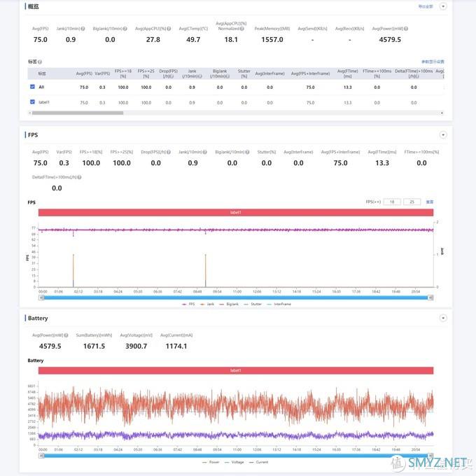Click Normalized CPU value 18.1
The height and width of the screenshot is (476, 476).
(231, 39)
